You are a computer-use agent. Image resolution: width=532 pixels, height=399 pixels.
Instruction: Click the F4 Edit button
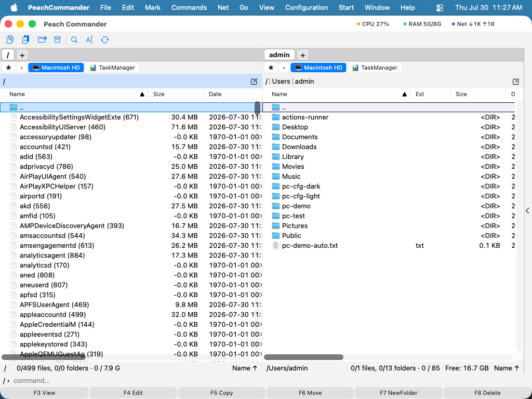point(133,393)
